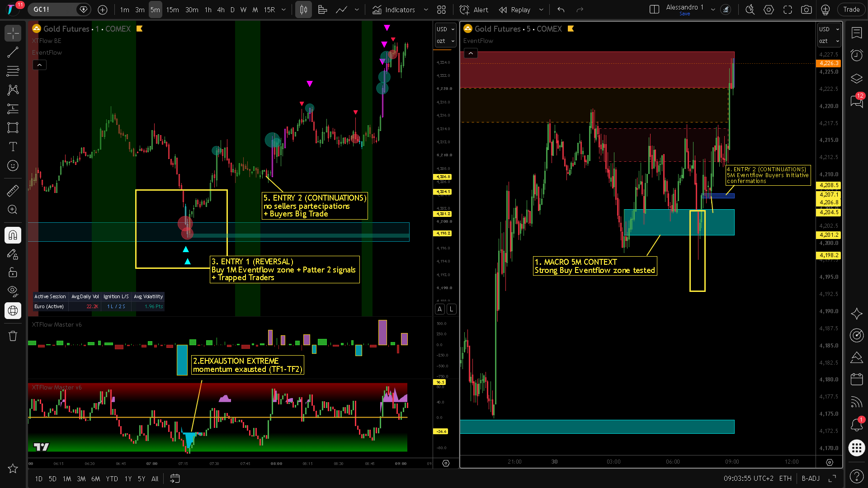The image size is (868, 488).
Task: Create an Alert
Action: (474, 9)
